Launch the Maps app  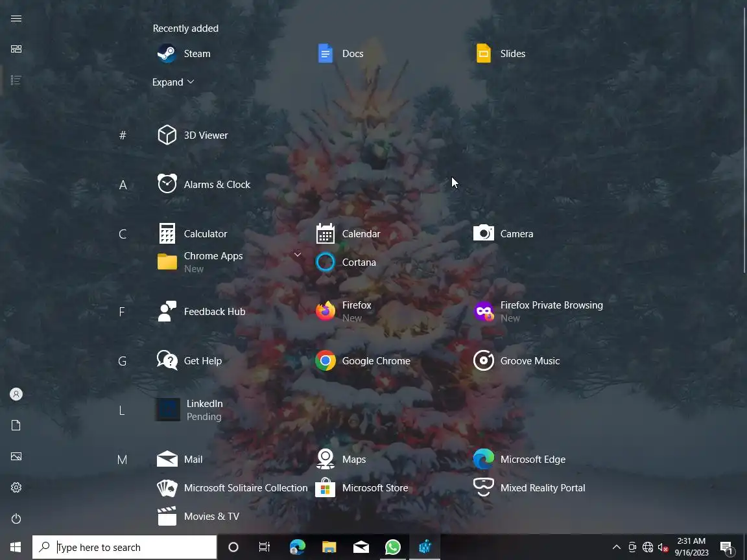point(341,460)
